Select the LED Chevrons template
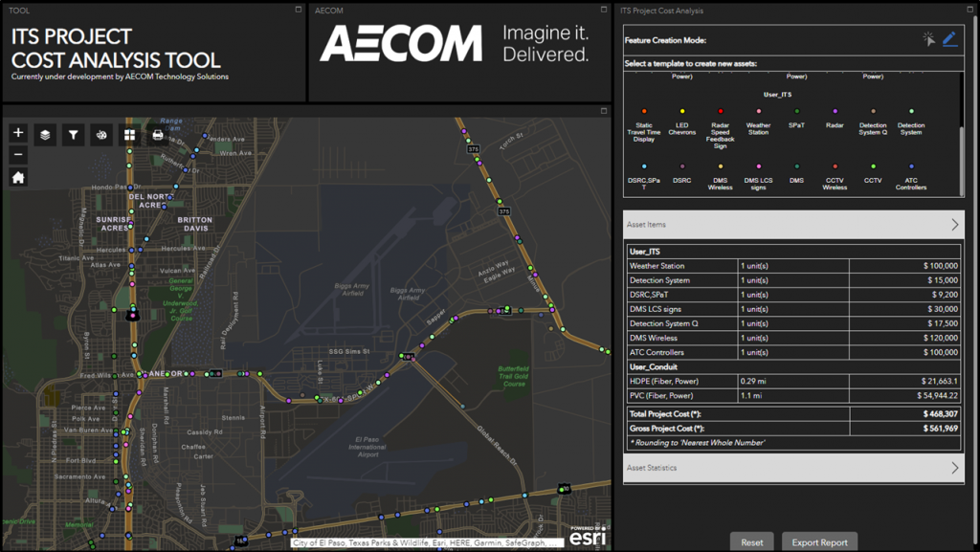Viewport: 980px width, 552px height. pyautogui.click(x=681, y=123)
